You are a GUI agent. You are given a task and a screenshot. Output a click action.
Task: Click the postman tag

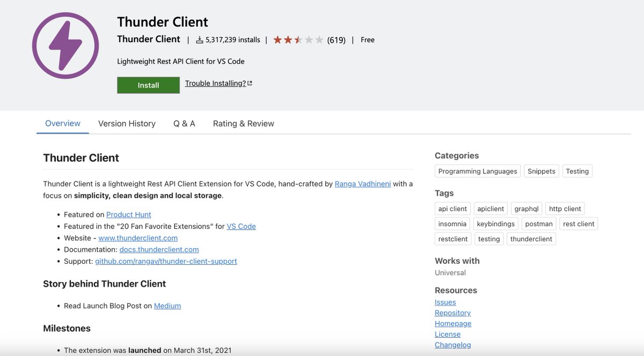coord(539,224)
